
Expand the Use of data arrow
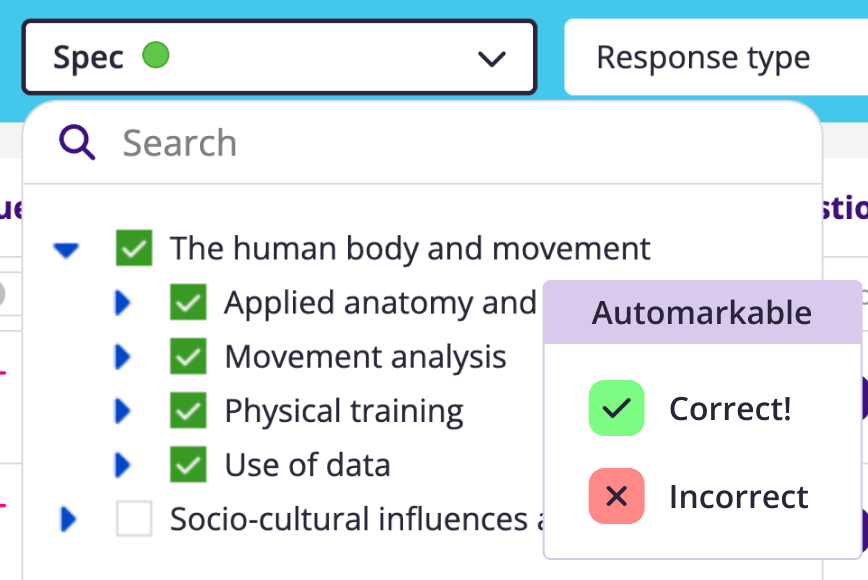pos(122,465)
